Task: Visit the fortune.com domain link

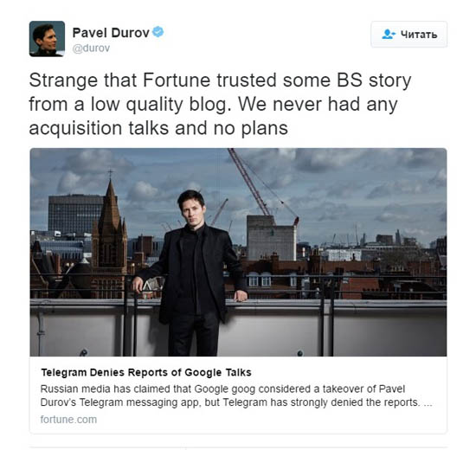Action: (68, 420)
